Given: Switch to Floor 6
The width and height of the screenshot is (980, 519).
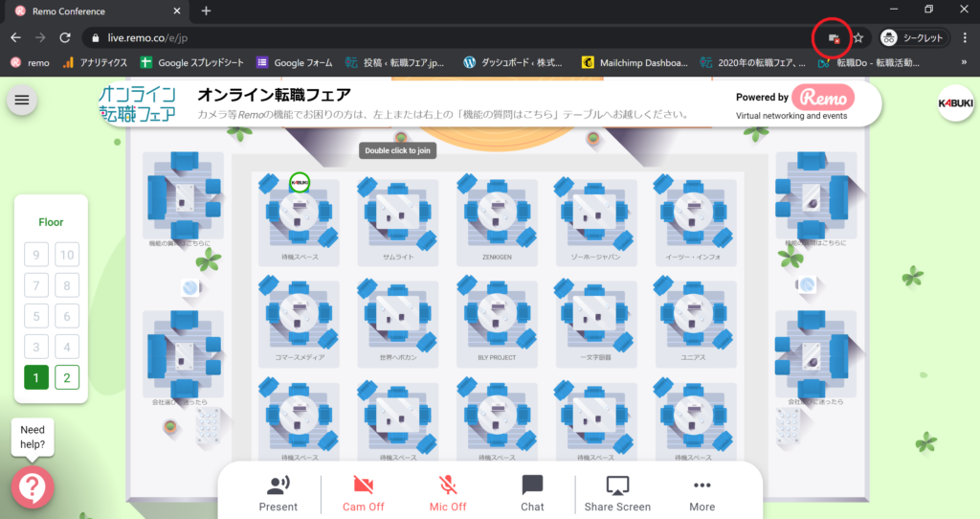Looking at the screenshot, I should [x=67, y=316].
